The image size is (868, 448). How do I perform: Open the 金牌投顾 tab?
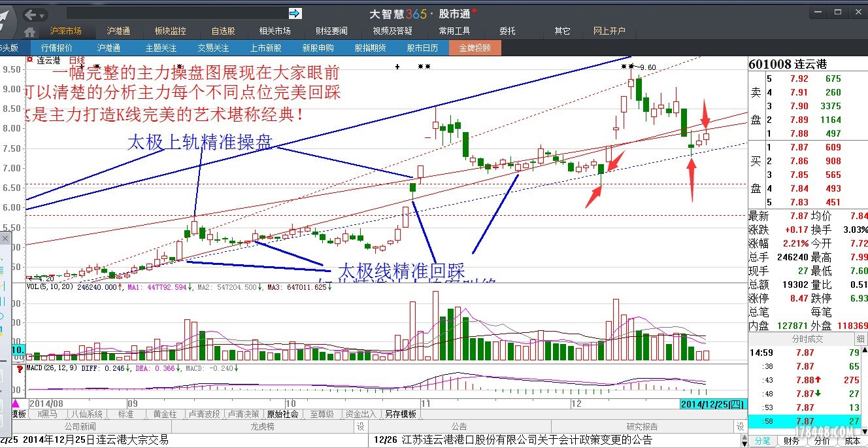475,48
